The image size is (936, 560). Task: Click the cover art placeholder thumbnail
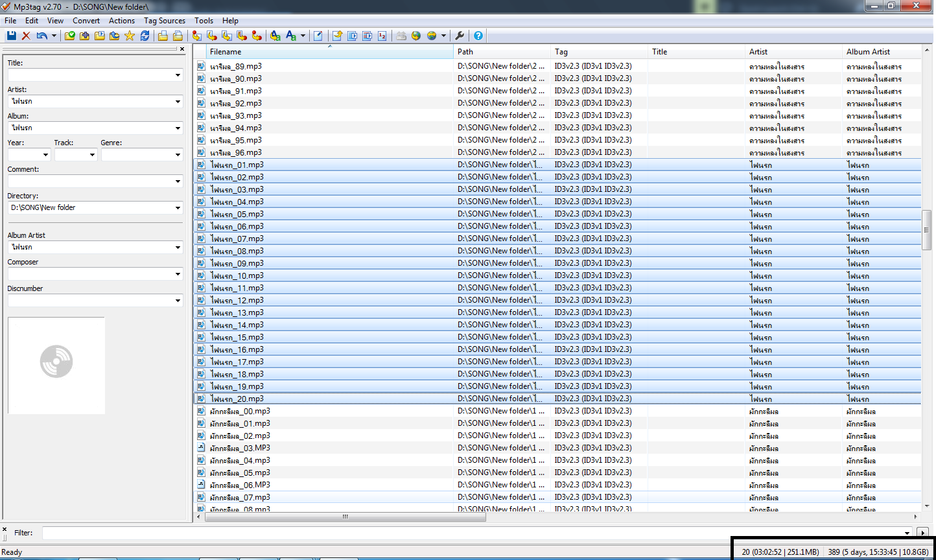[56, 365]
